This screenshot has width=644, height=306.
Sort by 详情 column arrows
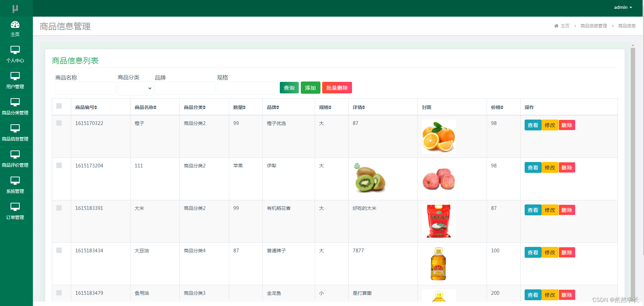364,107
